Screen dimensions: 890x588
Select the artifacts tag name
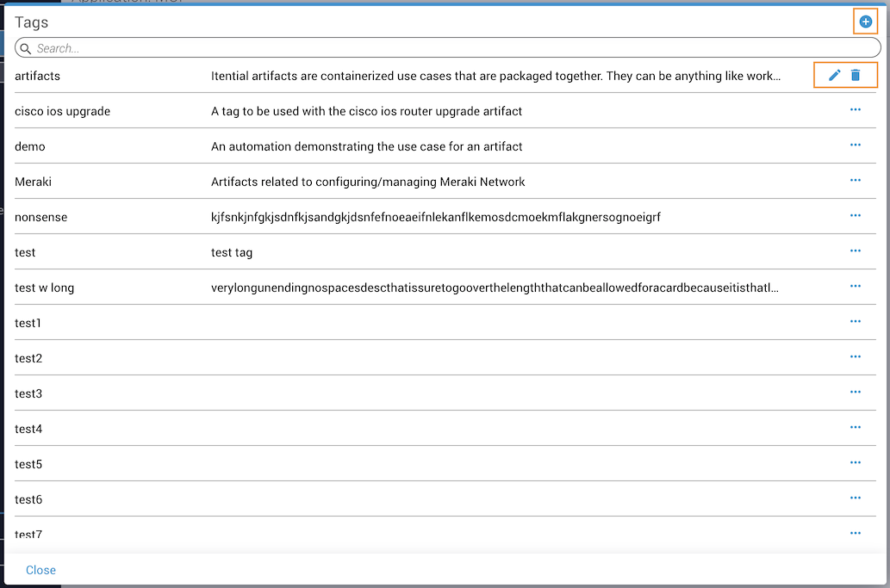(37, 76)
